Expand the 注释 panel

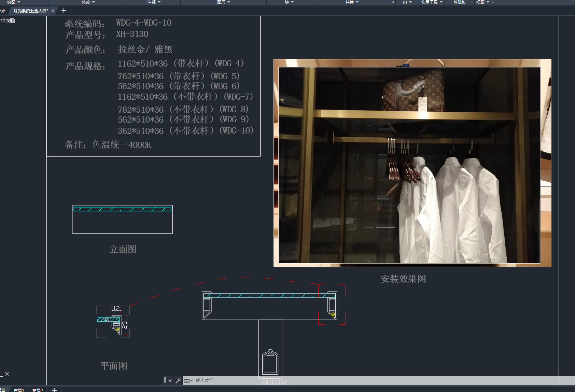pyautogui.click(x=154, y=2)
